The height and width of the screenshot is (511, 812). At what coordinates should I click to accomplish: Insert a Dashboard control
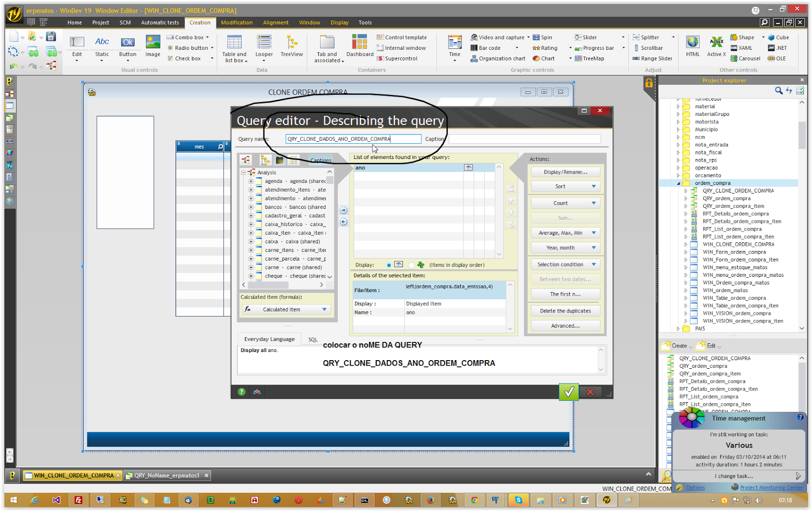coord(360,46)
